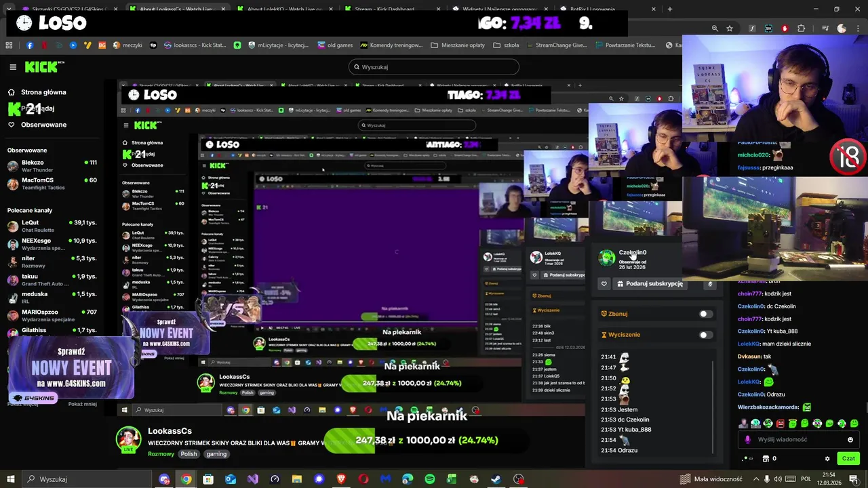Click the green Kick logo in main header
This screenshot has height=488, width=868.
coord(45,66)
